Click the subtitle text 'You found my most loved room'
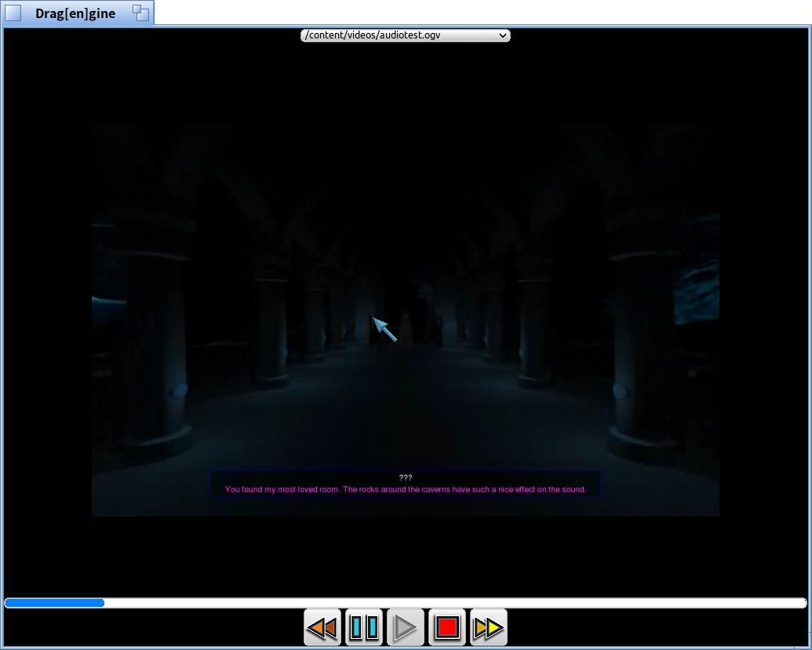Viewport: 812px width, 650px height. (282, 489)
